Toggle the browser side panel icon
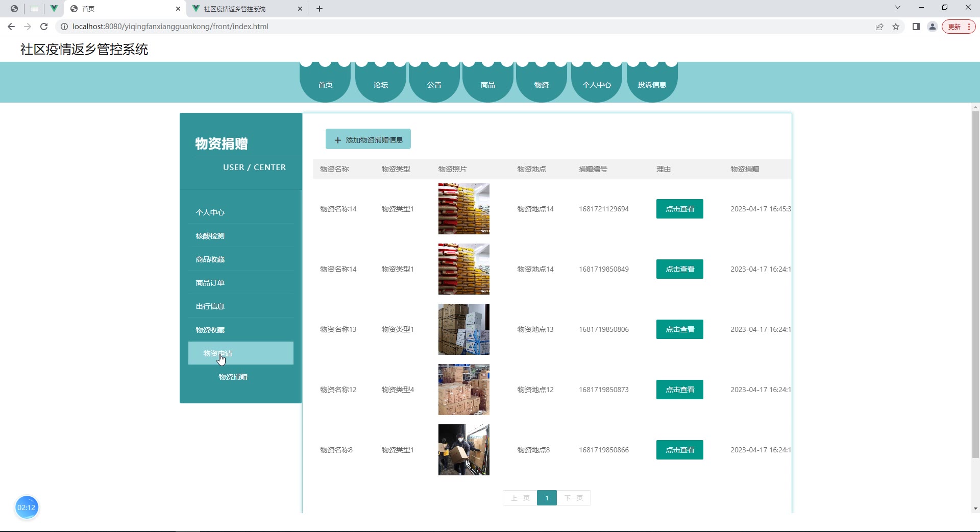This screenshot has width=980, height=532. [x=916, y=27]
